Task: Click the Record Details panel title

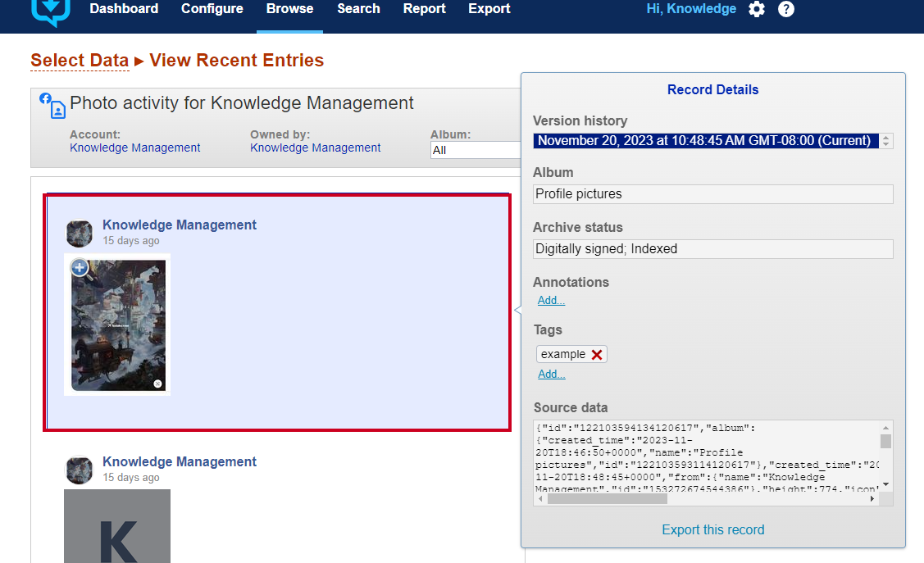Action: tap(713, 89)
